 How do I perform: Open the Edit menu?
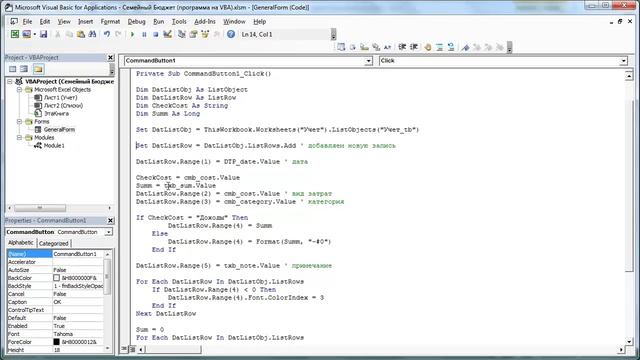pyautogui.click(x=44, y=22)
